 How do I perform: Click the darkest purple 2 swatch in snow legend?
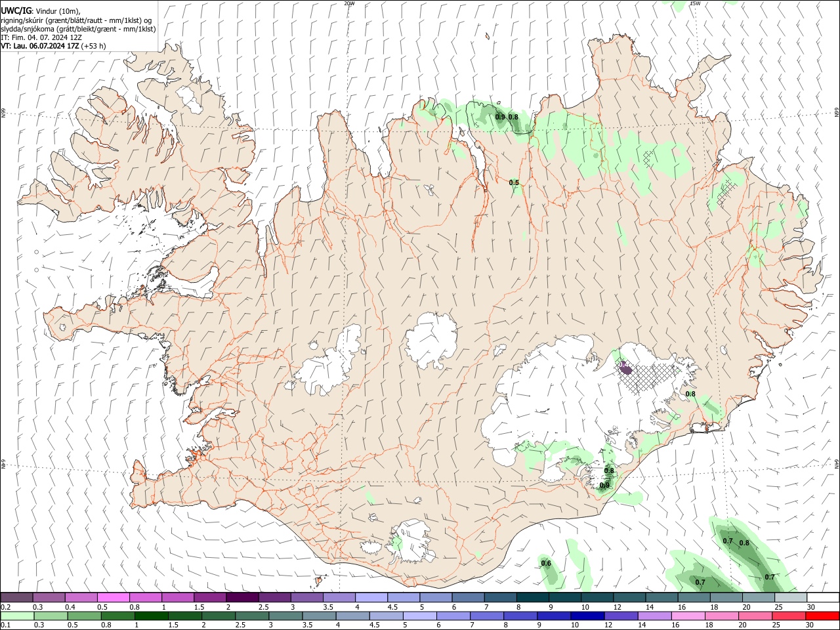(242, 597)
